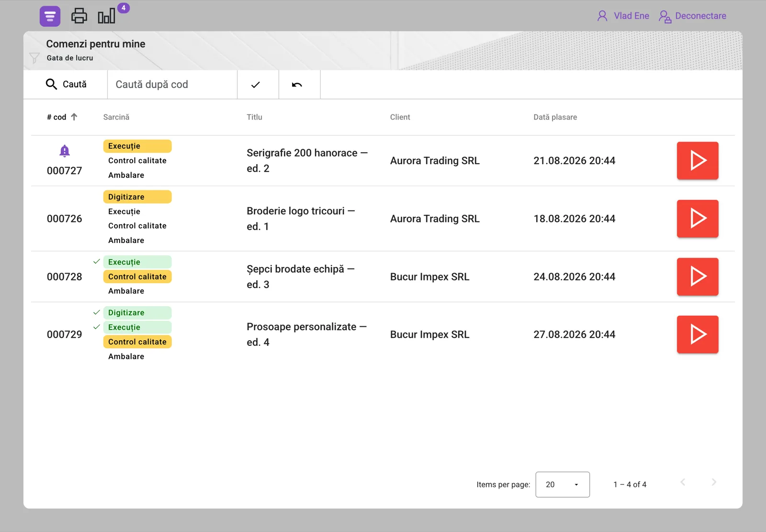Select Control calitate task of order 000728
This screenshot has width=766, height=532.
click(137, 277)
